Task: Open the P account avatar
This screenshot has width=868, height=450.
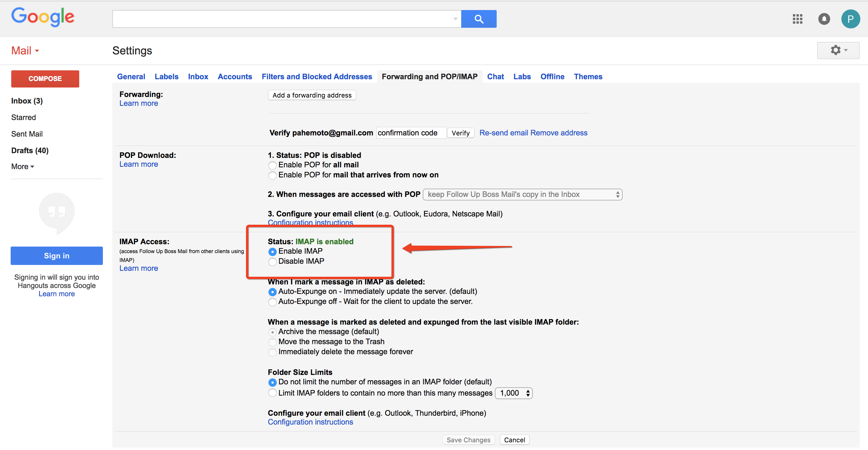Action: [x=850, y=19]
